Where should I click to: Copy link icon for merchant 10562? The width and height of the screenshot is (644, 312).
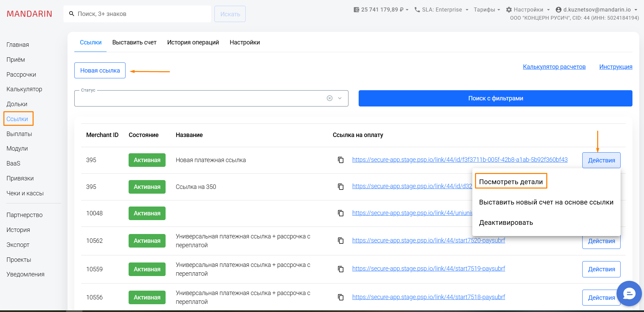[341, 240]
